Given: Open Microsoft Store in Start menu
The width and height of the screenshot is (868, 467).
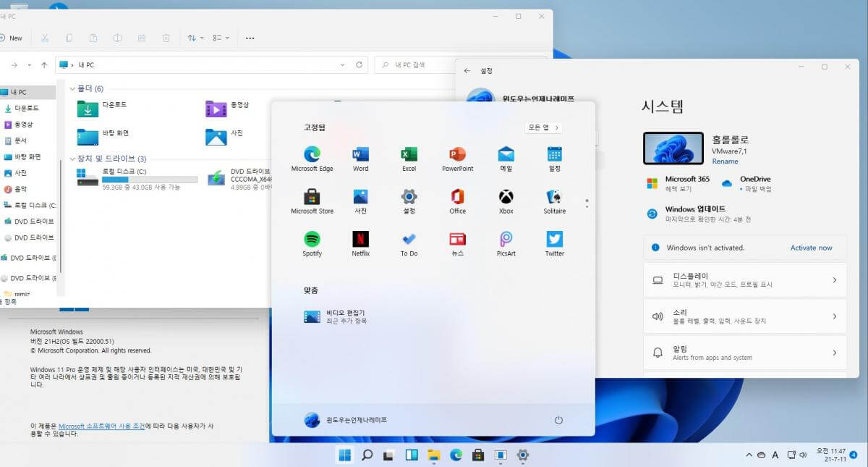Looking at the screenshot, I should point(312,201).
